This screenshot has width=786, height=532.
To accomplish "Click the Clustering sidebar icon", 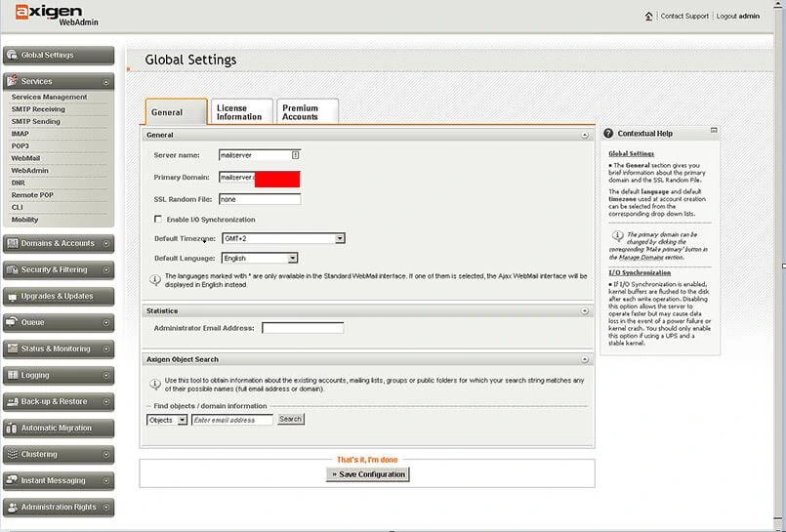I will [x=13, y=454].
